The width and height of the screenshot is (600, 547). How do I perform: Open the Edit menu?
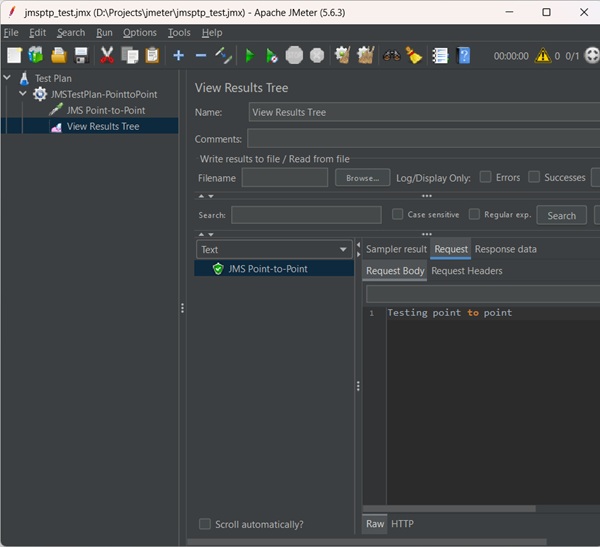tap(38, 33)
